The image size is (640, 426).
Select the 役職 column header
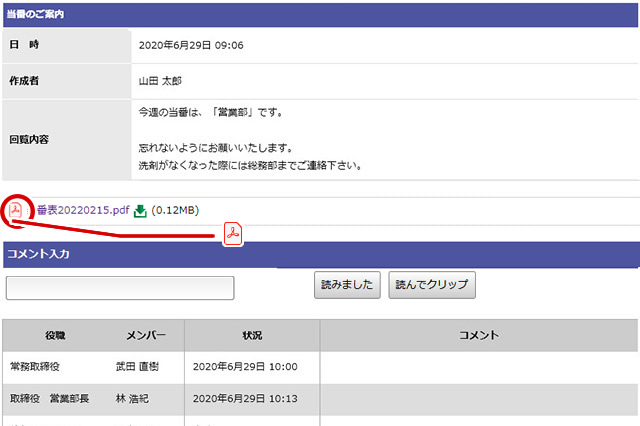56,335
